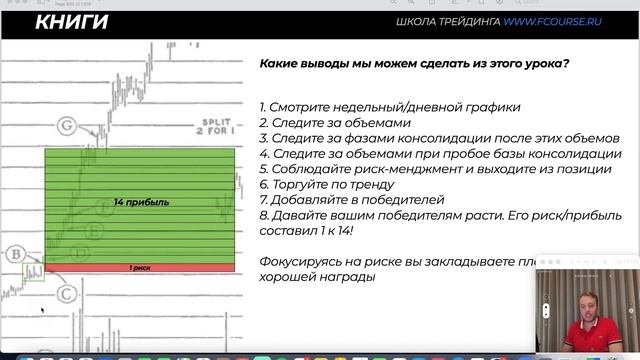Open the WWW.FCOURSE.RU link in the header

point(552,22)
